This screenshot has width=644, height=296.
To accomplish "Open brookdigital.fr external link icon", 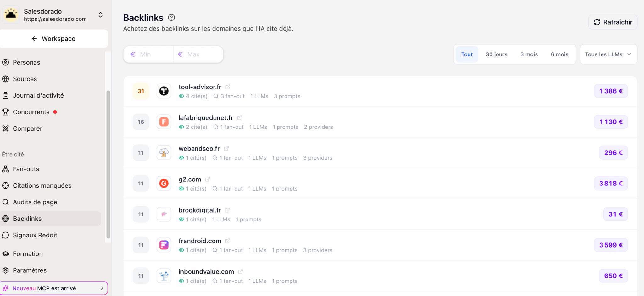I will click(227, 210).
